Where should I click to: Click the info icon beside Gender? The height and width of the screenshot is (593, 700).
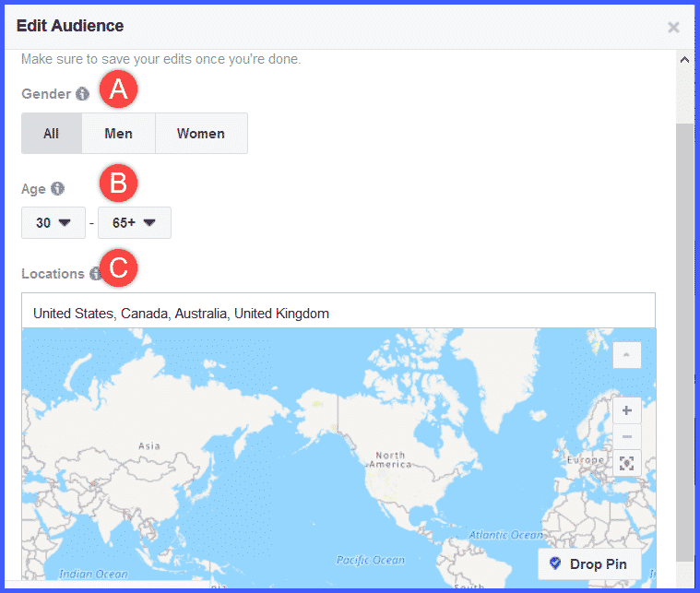pyautogui.click(x=83, y=93)
